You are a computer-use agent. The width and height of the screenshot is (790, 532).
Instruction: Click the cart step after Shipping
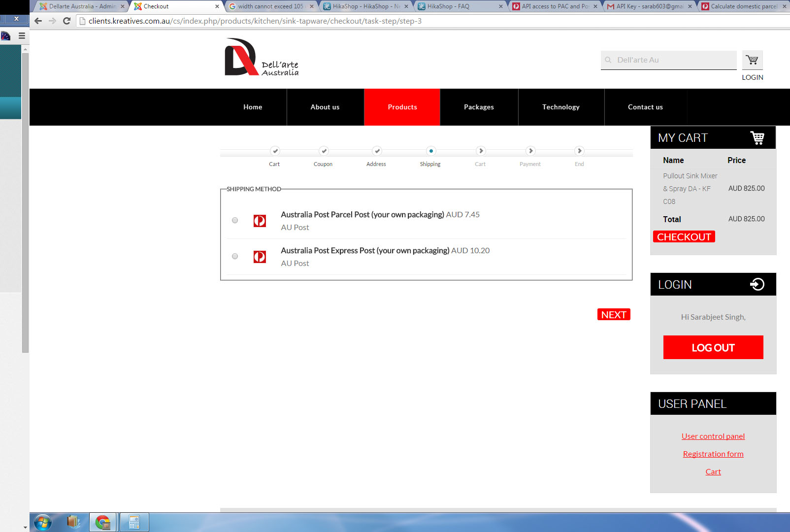point(481,151)
